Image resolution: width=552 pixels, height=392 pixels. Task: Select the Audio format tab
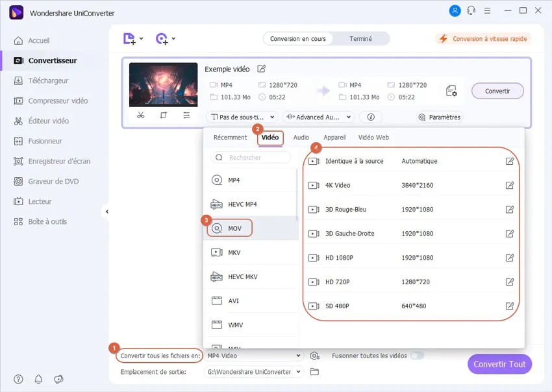(301, 137)
